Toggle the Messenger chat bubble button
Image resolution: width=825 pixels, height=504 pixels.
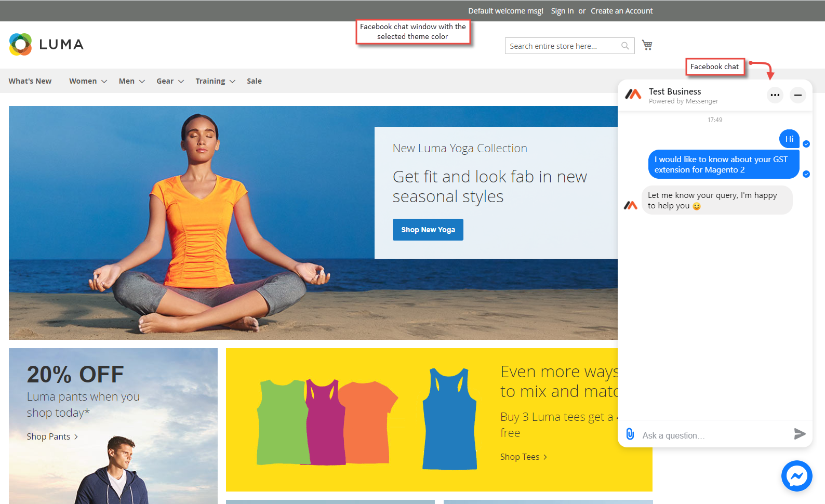797,476
